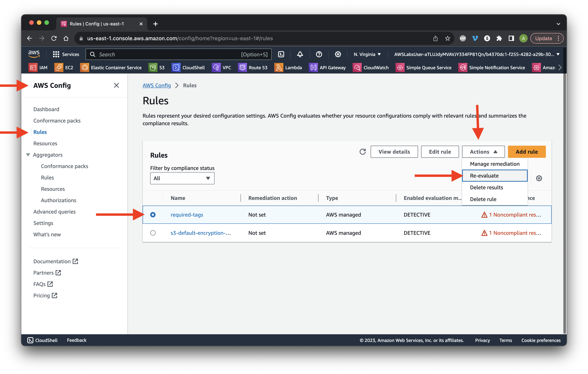Image resolution: width=588 pixels, height=374 pixels.
Task: Launch CloudShell from the top navigation bar
Action: pyautogui.click(x=281, y=54)
